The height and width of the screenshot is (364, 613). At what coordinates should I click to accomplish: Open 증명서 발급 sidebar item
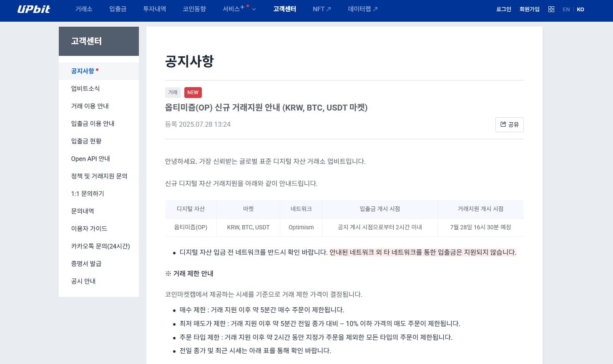click(x=99, y=264)
